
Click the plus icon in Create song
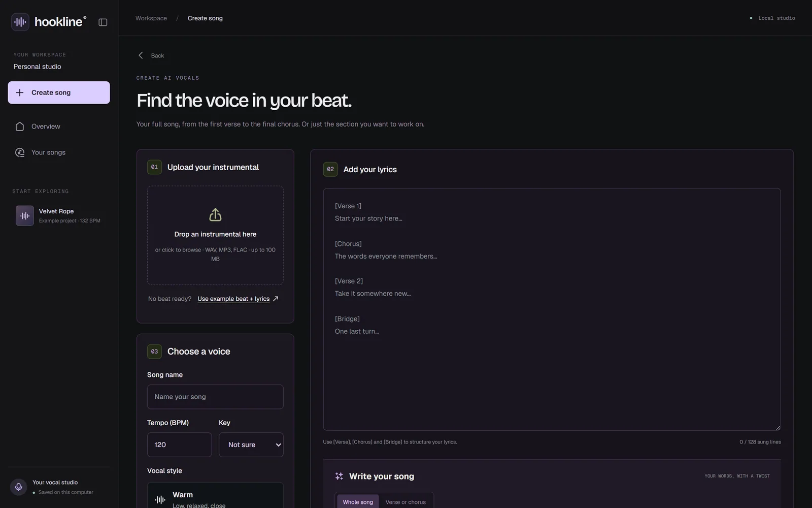(20, 92)
